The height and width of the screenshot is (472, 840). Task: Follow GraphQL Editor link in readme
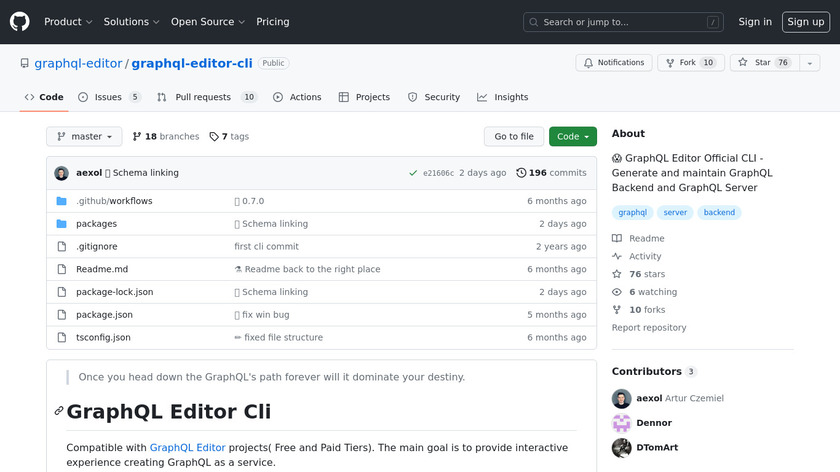tap(188, 447)
